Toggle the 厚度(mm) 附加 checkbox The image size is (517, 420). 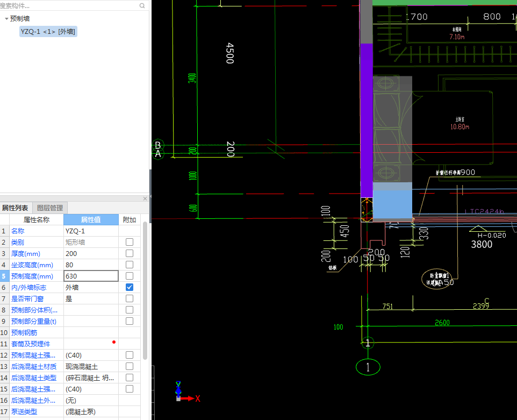coord(130,253)
